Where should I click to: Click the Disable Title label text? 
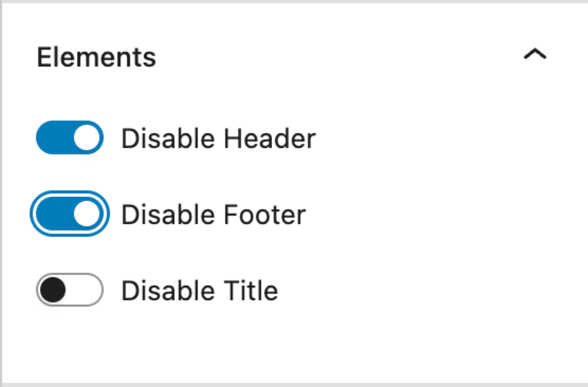199,290
